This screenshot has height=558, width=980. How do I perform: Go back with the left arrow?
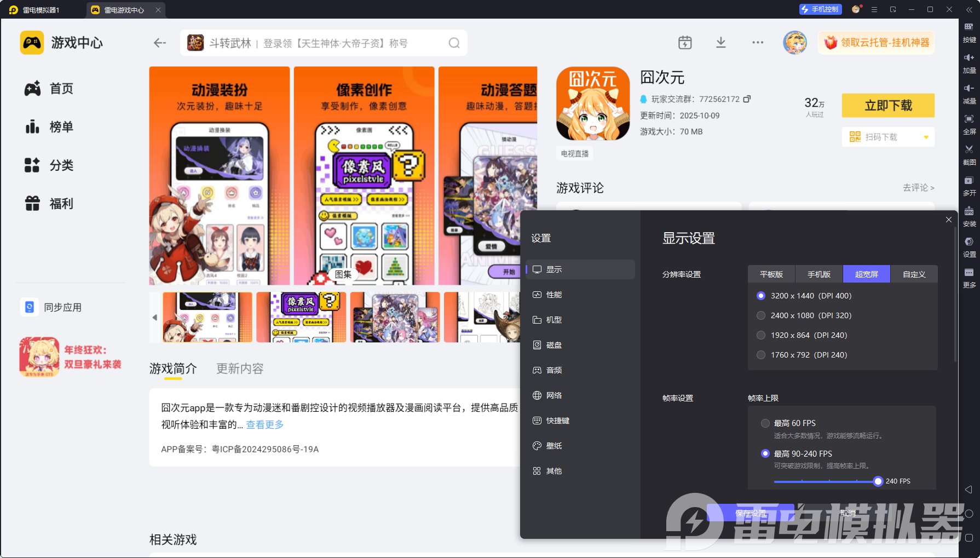[160, 43]
